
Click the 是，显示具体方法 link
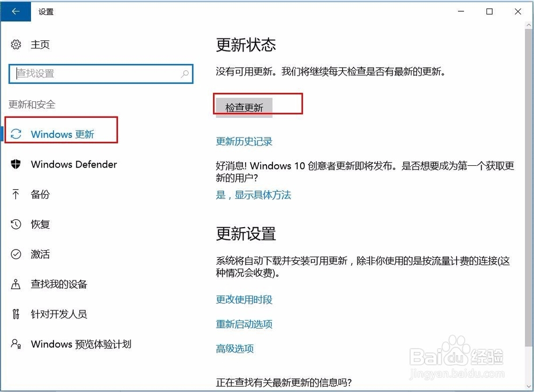coord(253,195)
